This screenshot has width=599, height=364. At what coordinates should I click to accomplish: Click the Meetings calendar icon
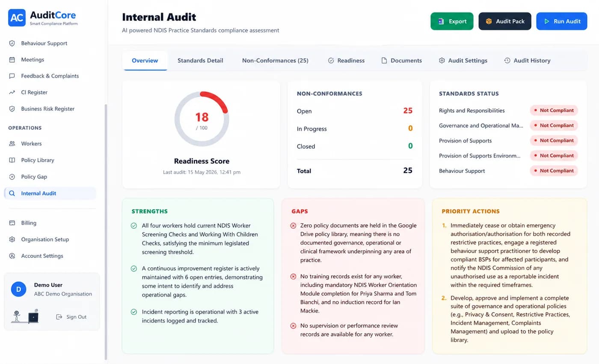pos(12,59)
